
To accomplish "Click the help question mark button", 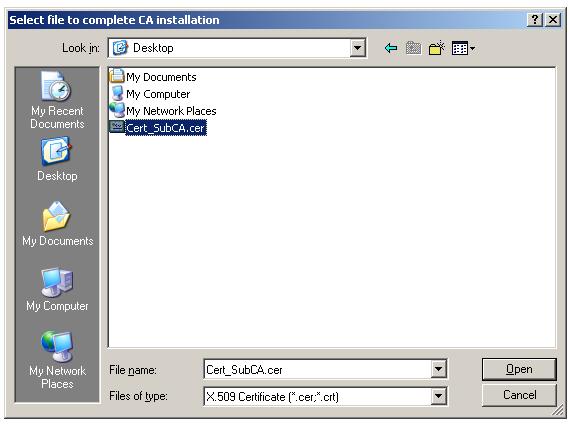I will (535, 20).
